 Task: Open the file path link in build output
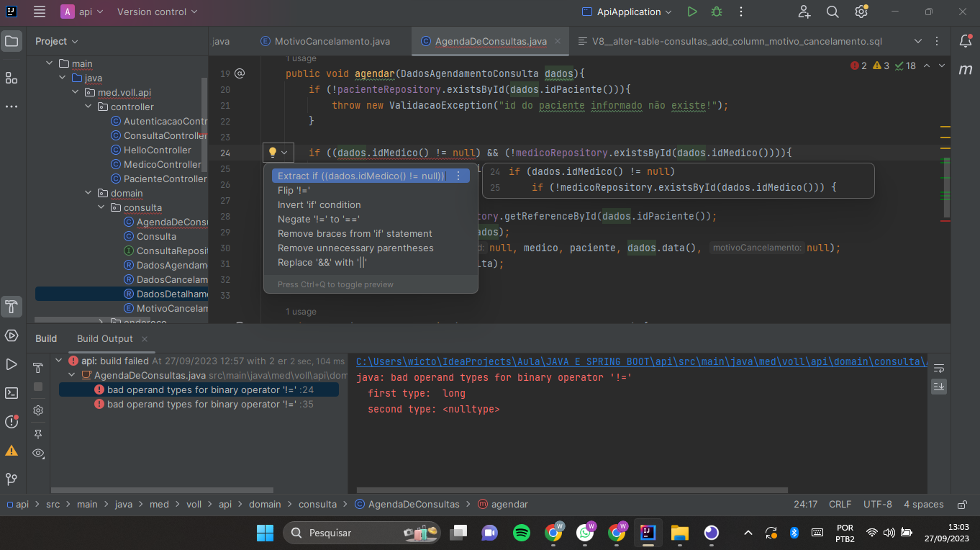pyautogui.click(x=641, y=361)
